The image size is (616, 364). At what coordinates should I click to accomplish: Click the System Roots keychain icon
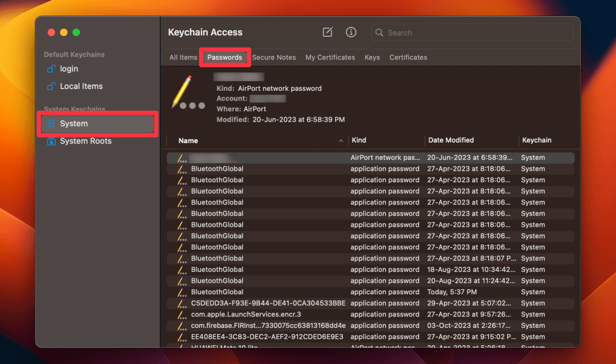point(51,141)
